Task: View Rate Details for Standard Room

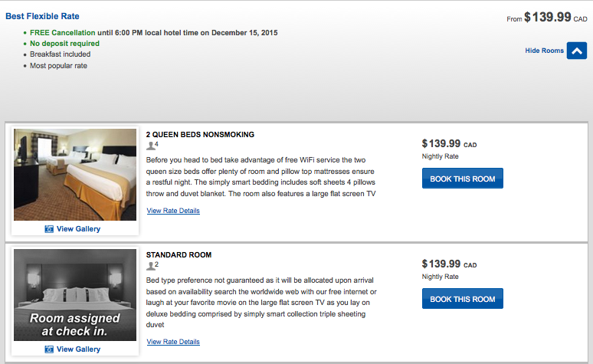Action: pyautogui.click(x=173, y=342)
